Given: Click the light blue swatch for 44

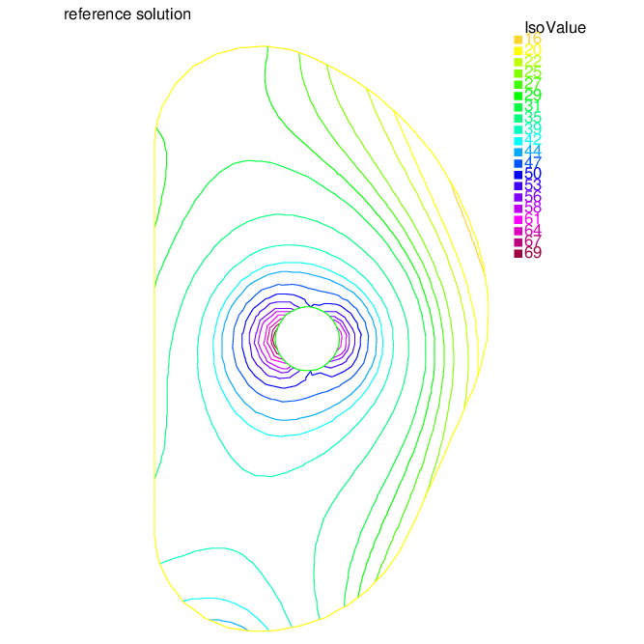Looking at the screenshot, I should coord(518,152).
